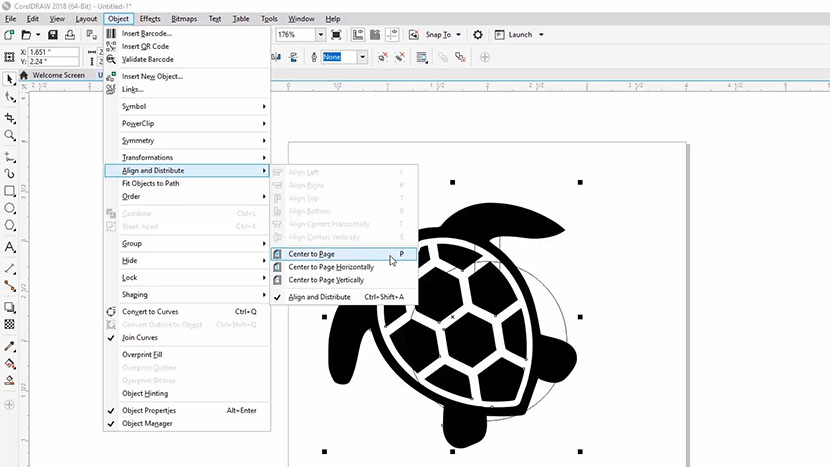The height and width of the screenshot is (467, 830).
Task: Select the Transparency checkerboard tool
Action: point(10,324)
